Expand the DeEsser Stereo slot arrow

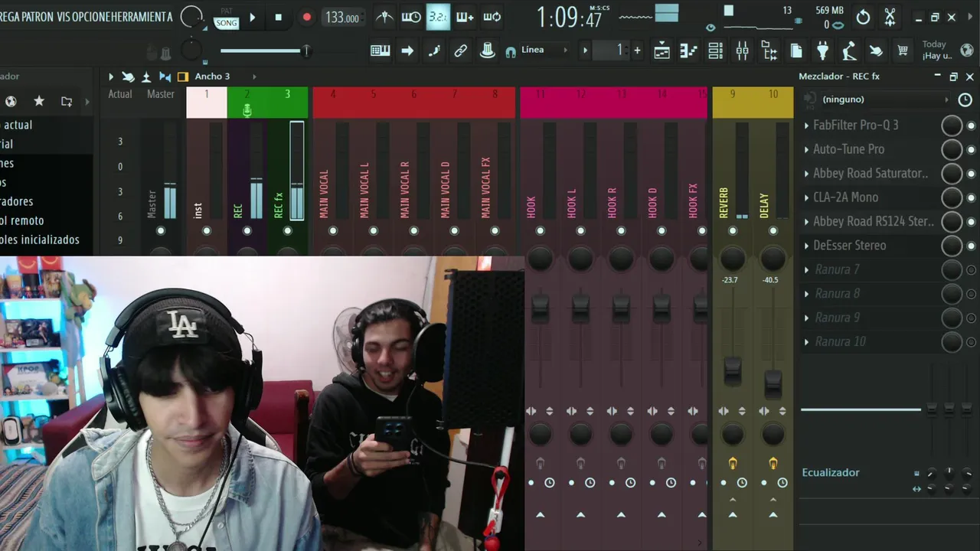pos(806,246)
